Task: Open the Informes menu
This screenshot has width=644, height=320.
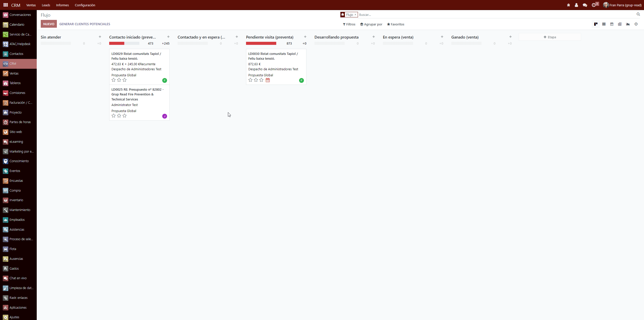Action: coord(62,5)
